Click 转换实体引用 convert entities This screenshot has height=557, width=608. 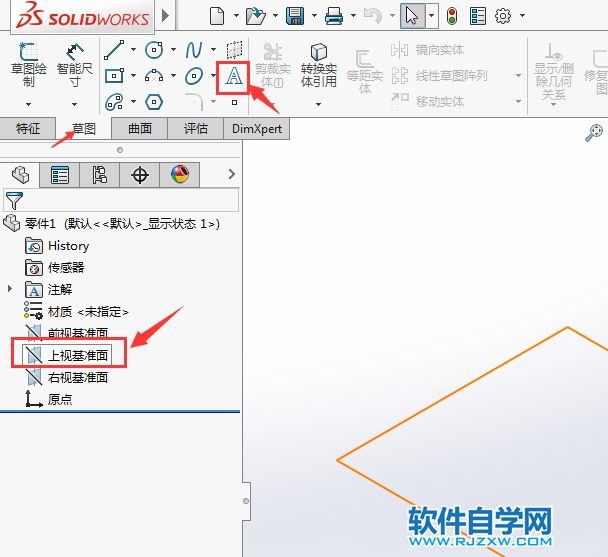point(319,64)
